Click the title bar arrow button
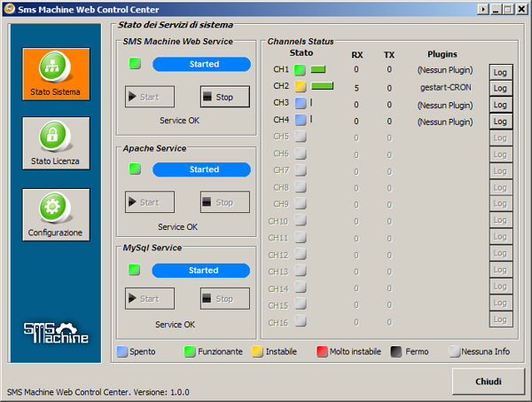Viewport: 532px width, 402px height. [482, 9]
